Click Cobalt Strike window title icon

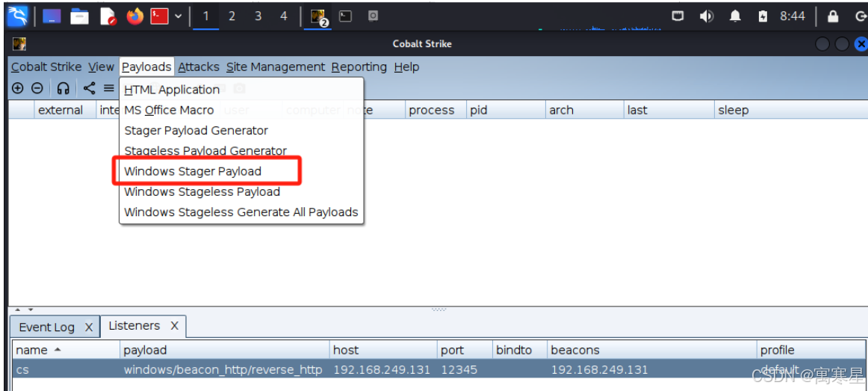[x=19, y=44]
